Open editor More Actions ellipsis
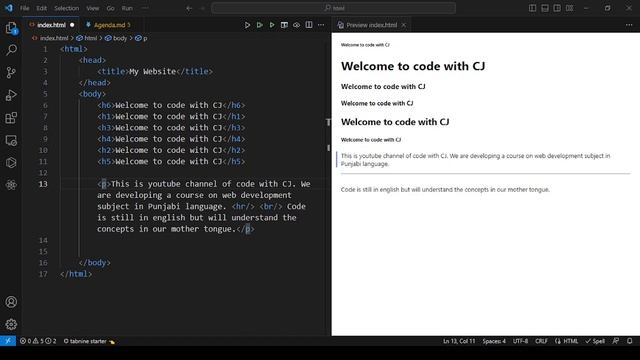 [x=321, y=25]
